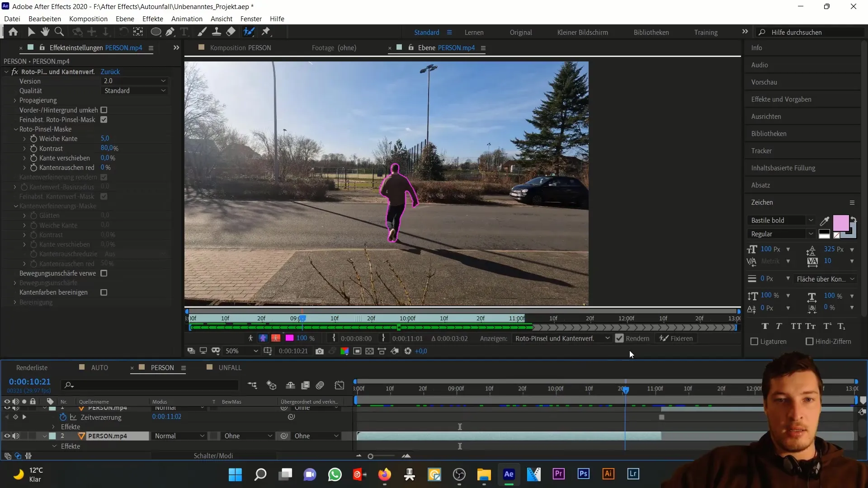Image resolution: width=868 pixels, height=488 pixels.
Task: Pick eyedropper in Zeichen panel
Action: tap(825, 221)
